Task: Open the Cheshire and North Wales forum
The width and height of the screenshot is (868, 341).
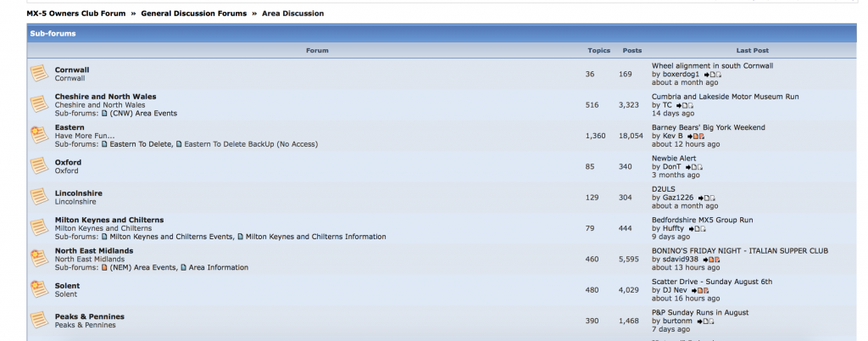Action: 105,97
